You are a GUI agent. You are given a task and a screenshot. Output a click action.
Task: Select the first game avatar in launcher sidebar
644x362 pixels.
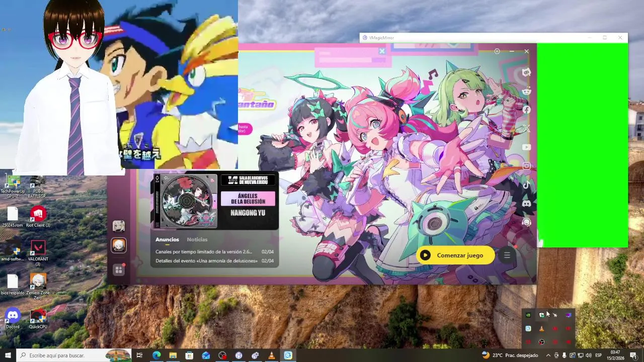click(119, 226)
